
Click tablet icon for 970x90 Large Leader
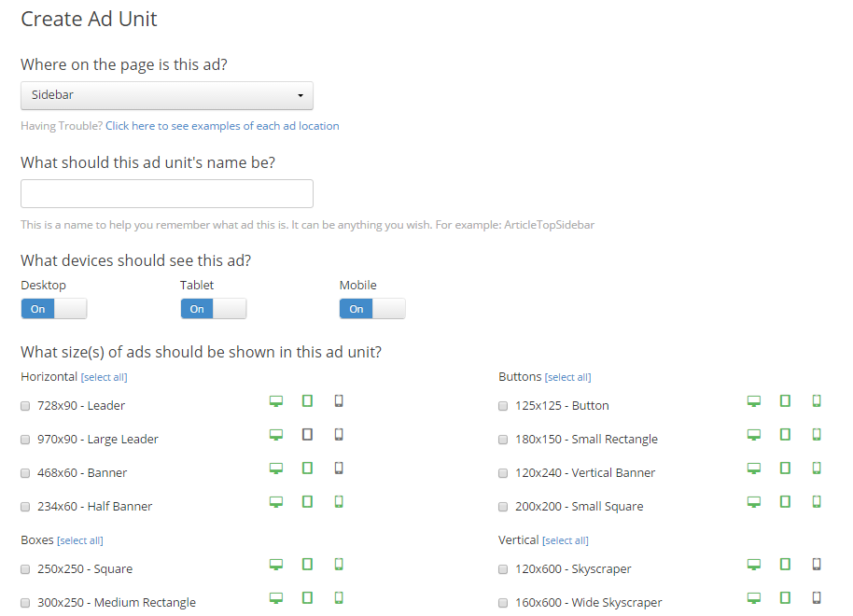click(x=307, y=435)
